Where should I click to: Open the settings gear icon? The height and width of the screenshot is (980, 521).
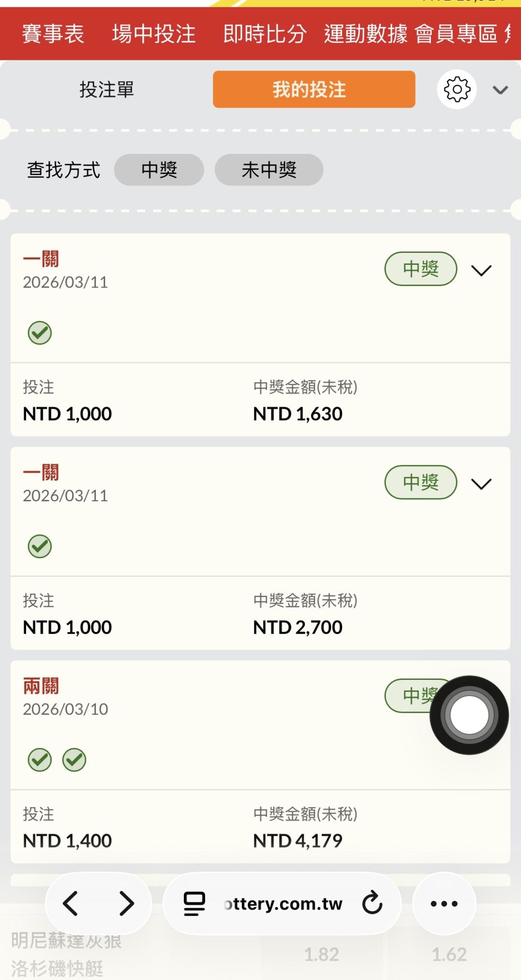click(456, 89)
